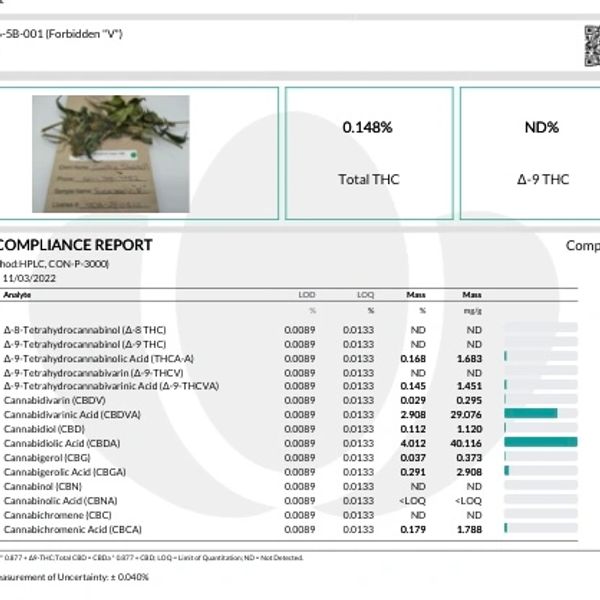Image resolution: width=600 pixels, height=600 pixels.
Task: Click Cannabidiolic Acid (CBDA) name
Action: pos(62,443)
